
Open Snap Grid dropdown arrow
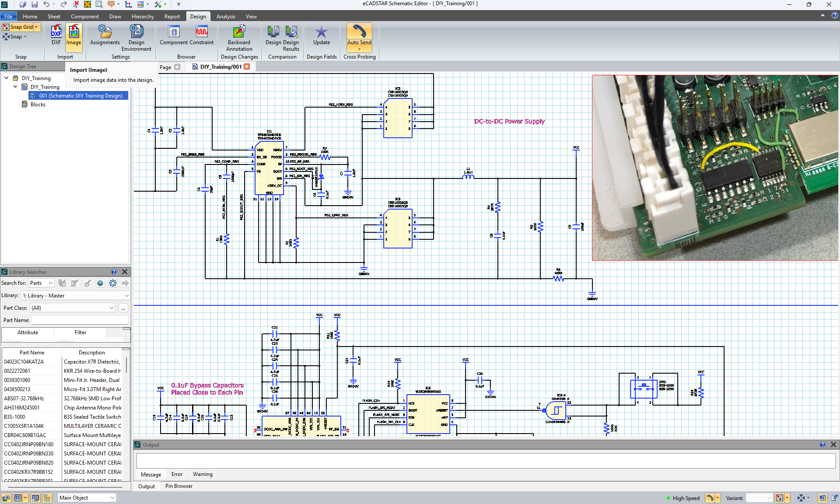pyautogui.click(x=37, y=27)
